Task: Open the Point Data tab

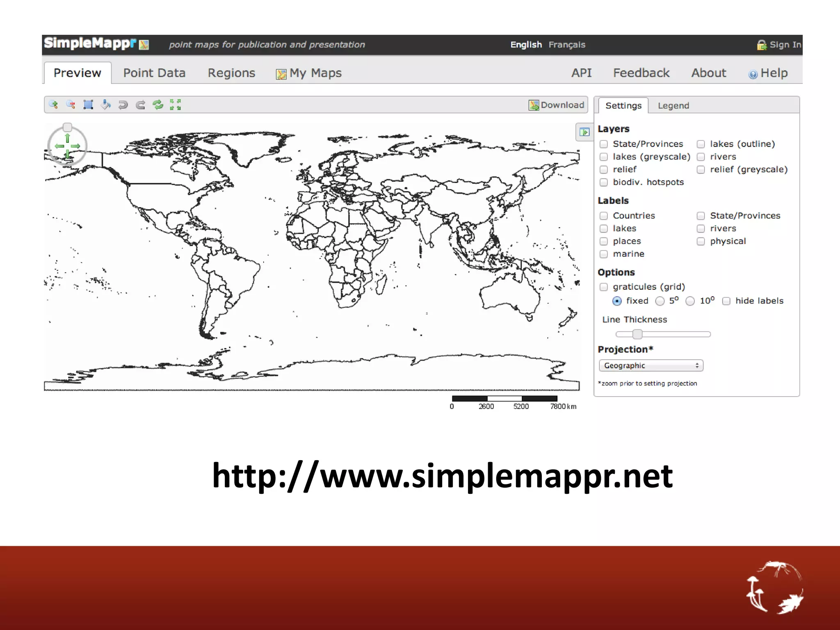Action: pyautogui.click(x=154, y=73)
